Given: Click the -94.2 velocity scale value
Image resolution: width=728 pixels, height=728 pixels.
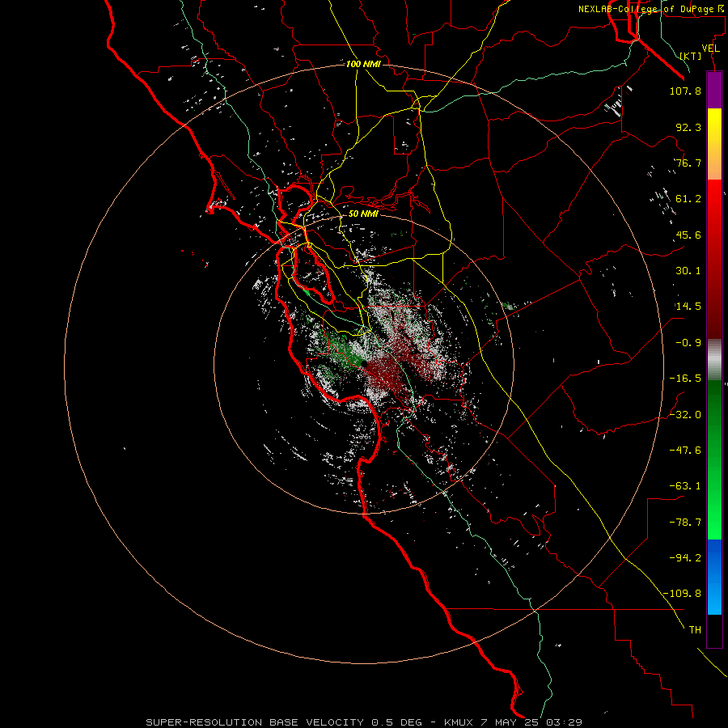Looking at the screenshot, I should (685, 558).
